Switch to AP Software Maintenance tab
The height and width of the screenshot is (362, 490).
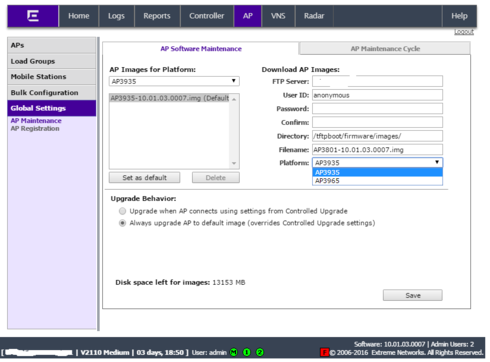click(x=201, y=49)
